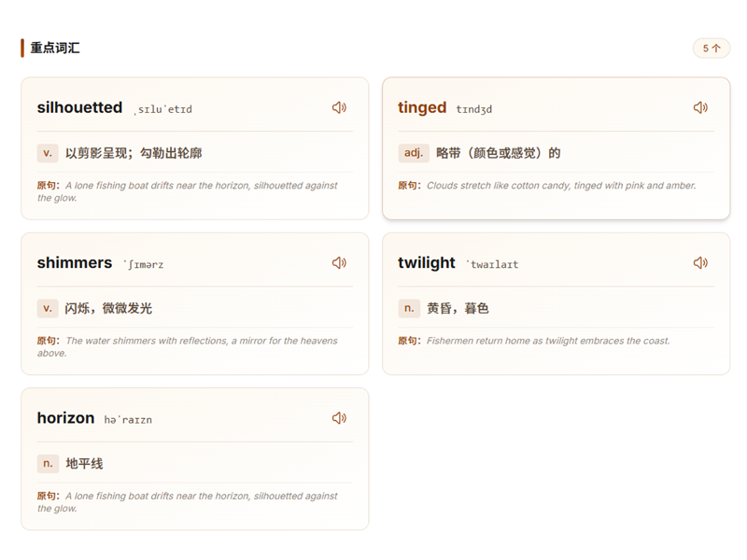Select the word heading tinged
Image resolution: width=747 pixels, height=560 pixels.
click(422, 107)
